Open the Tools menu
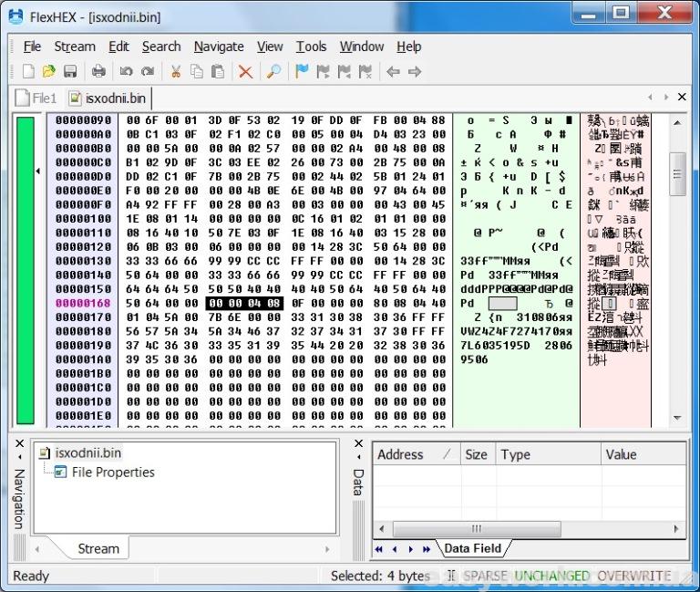The height and width of the screenshot is (592, 700). 311,47
